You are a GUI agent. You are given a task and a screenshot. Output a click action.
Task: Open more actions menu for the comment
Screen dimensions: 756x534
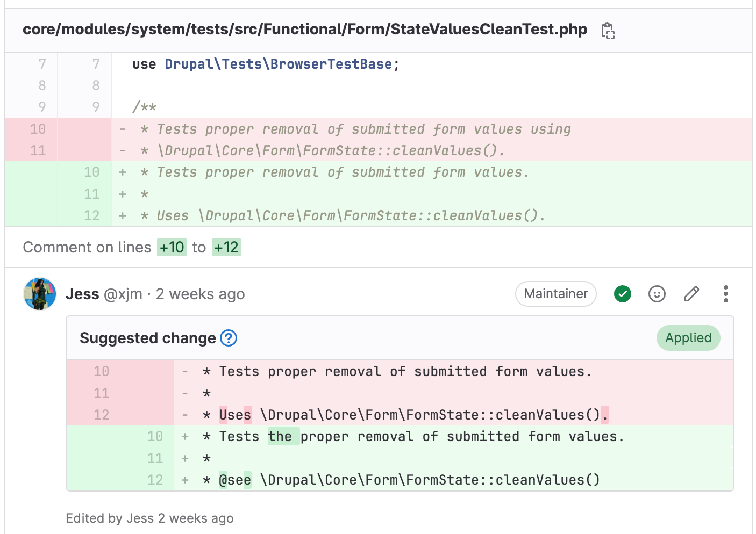click(x=726, y=294)
